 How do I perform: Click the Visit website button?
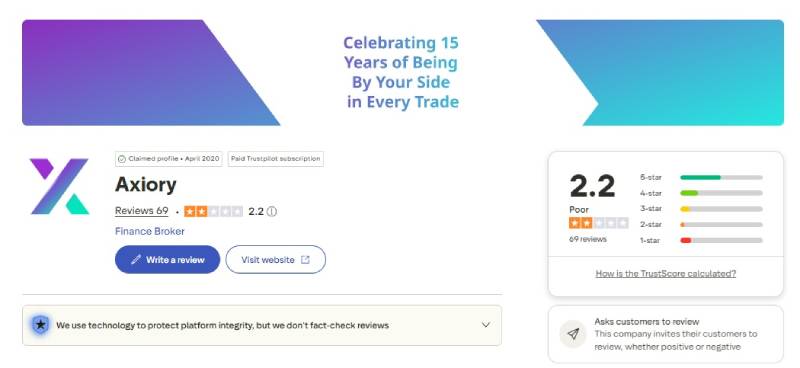click(276, 260)
